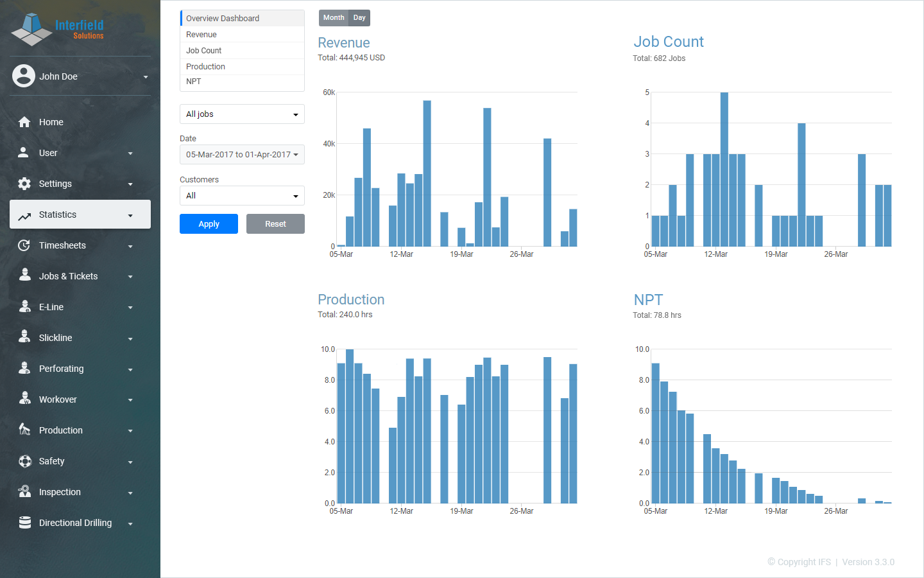
Task: Click the Workover worker icon
Action: [x=25, y=398]
